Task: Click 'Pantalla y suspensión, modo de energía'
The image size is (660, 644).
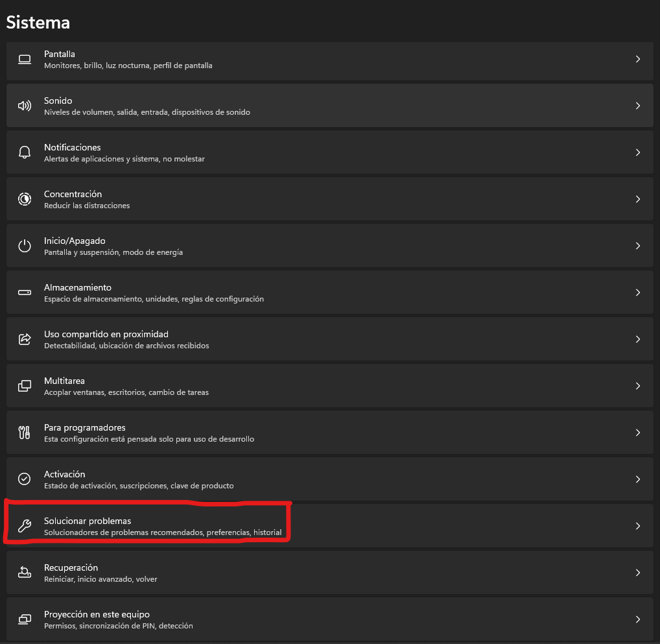Action: (113, 252)
